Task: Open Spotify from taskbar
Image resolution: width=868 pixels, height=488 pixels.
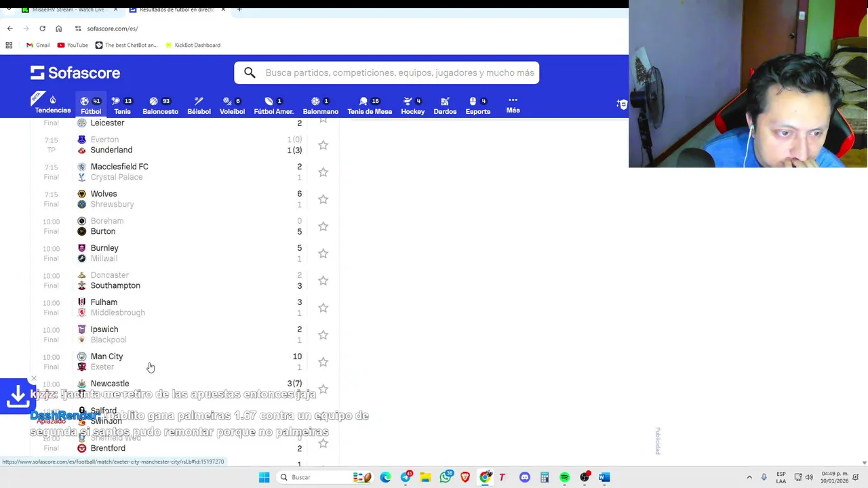Action: pos(564,477)
